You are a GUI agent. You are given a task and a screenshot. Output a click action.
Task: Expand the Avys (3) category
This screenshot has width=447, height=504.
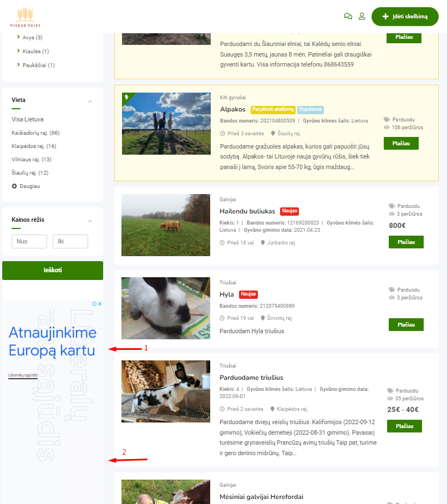tap(18, 37)
